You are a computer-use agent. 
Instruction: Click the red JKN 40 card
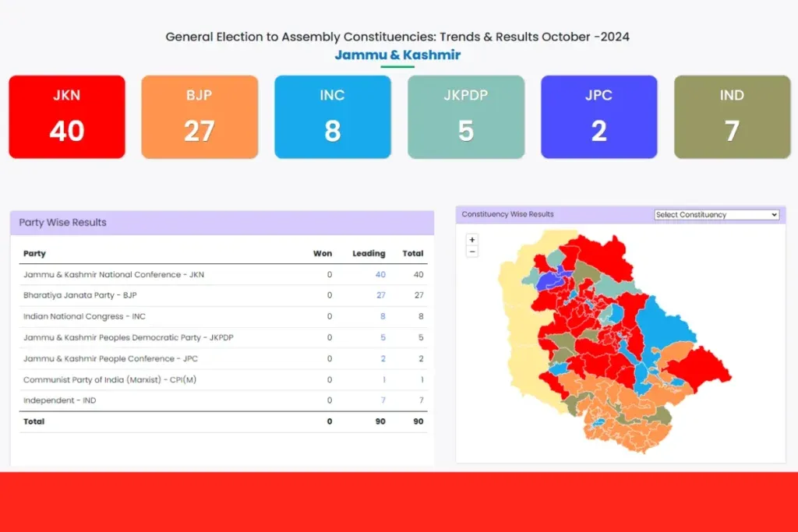point(67,117)
